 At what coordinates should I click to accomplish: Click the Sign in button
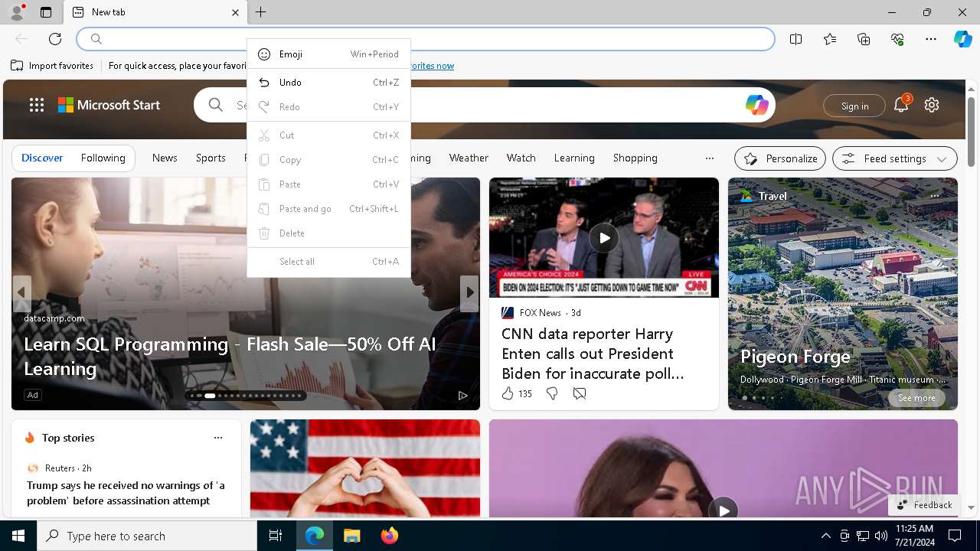pos(854,106)
